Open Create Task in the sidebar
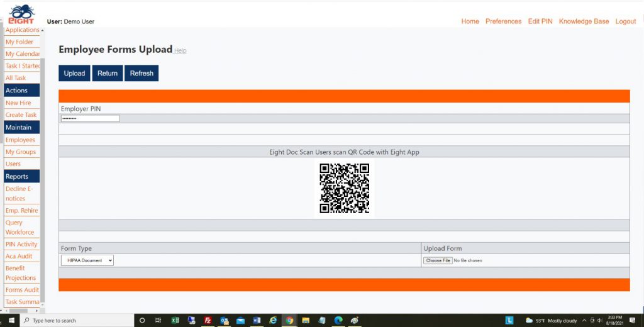The height and width of the screenshot is (327, 644). tap(22, 114)
